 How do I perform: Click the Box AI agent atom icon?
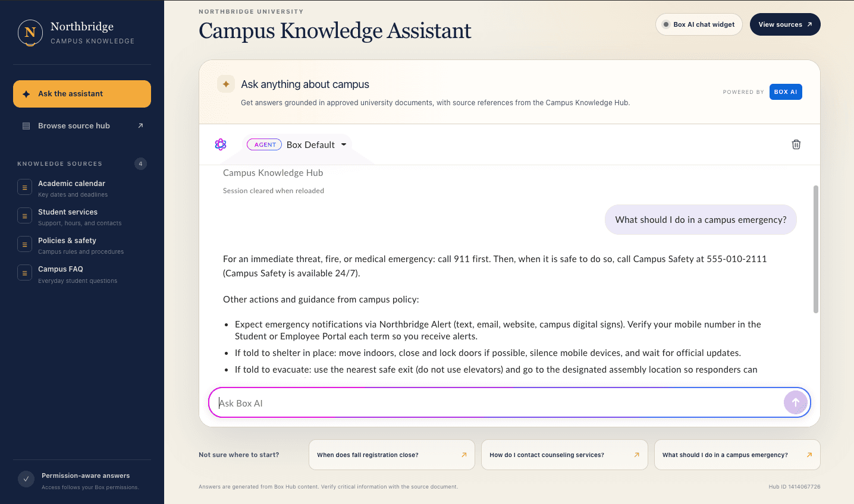point(221,144)
